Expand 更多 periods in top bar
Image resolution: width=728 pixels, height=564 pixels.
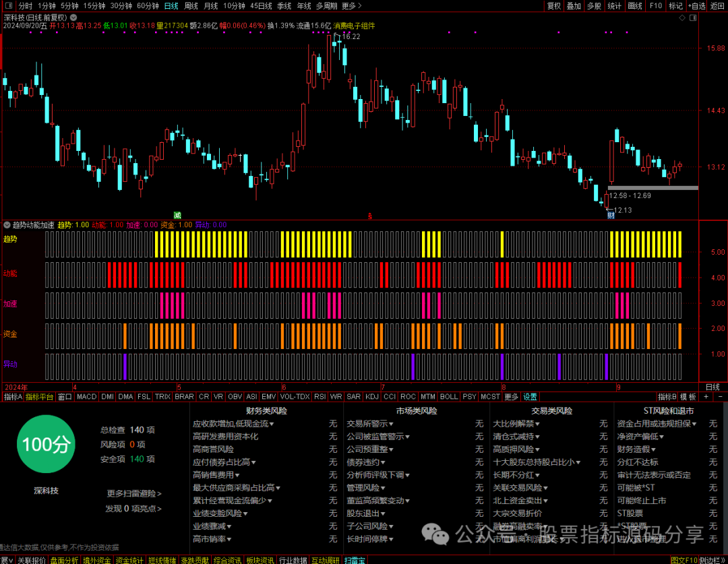pos(351,5)
